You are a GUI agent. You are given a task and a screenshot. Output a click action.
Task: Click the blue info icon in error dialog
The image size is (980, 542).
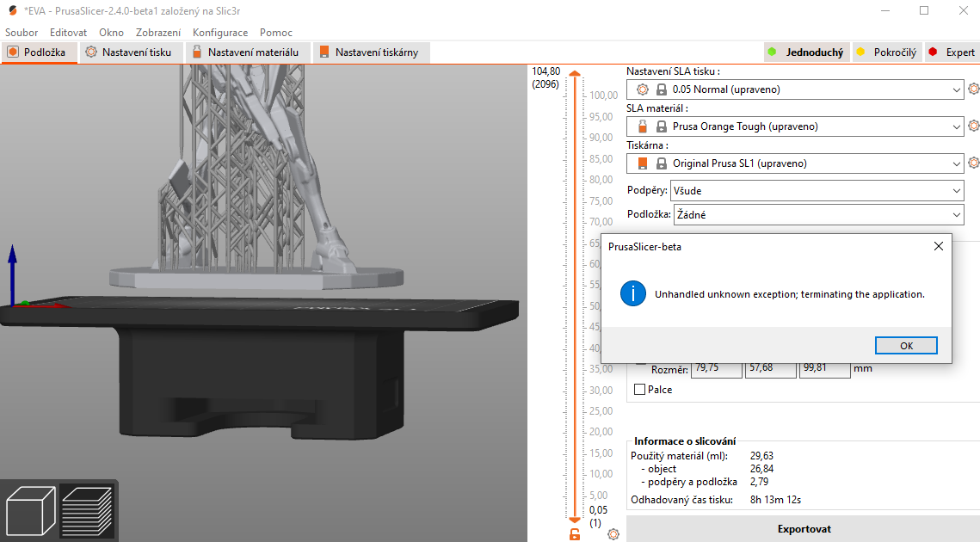coord(632,294)
